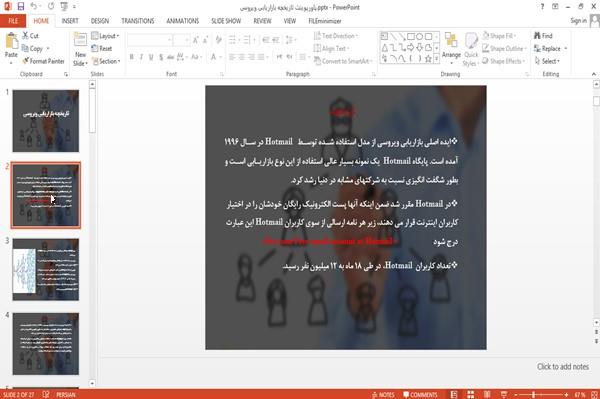This screenshot has width=600, height=399.
Task: Toggle Underline formatting
Action: click(x=151, y=57)
